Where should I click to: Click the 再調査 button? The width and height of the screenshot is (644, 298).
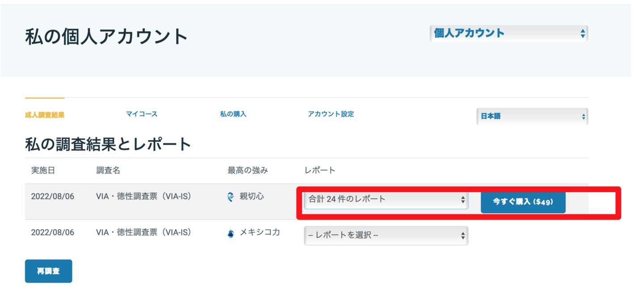48,271
